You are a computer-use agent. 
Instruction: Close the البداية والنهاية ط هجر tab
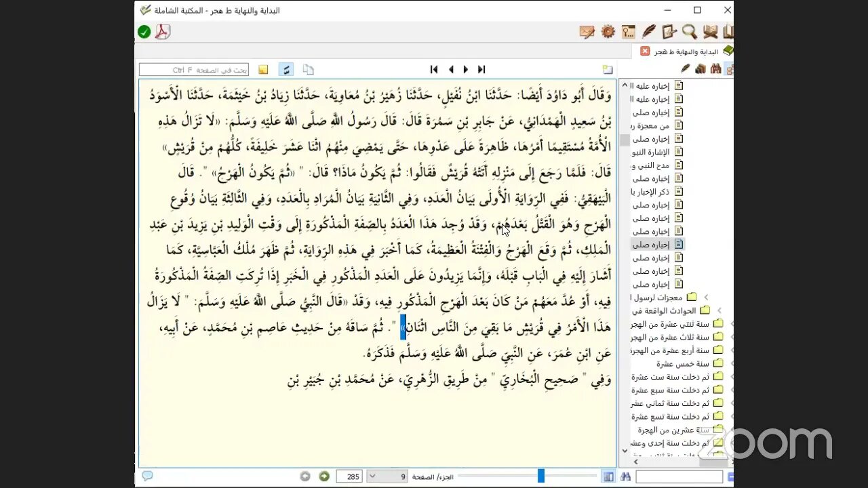(645, 52)
